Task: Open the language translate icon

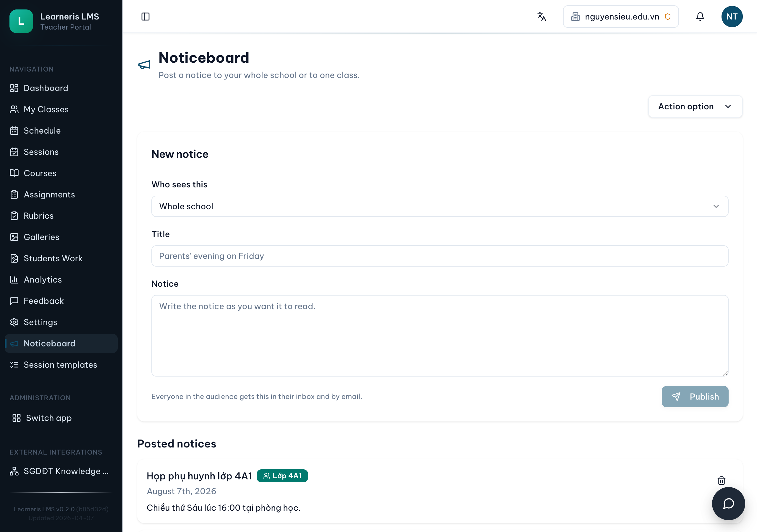Action: pyautogui.click(x=542, y=17)
